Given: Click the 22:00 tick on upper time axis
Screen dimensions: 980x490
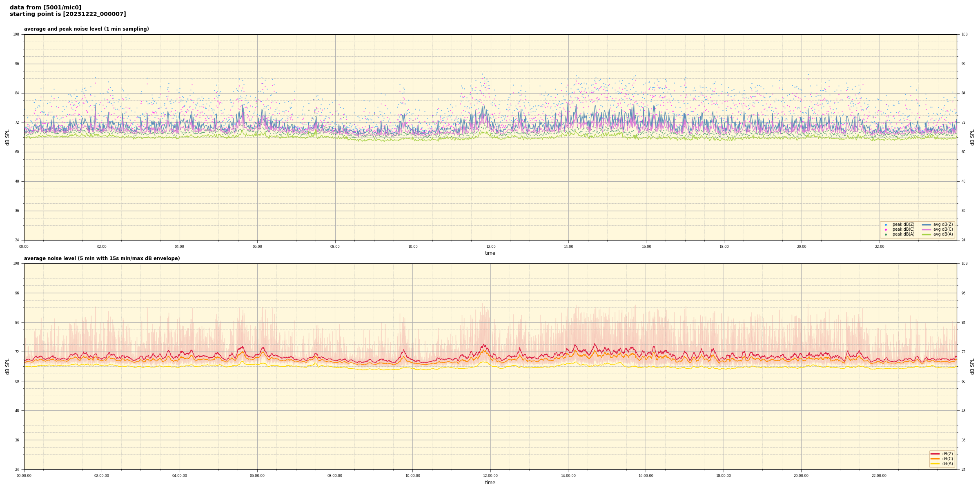Looking at the screenshot, I should (879, 247).
